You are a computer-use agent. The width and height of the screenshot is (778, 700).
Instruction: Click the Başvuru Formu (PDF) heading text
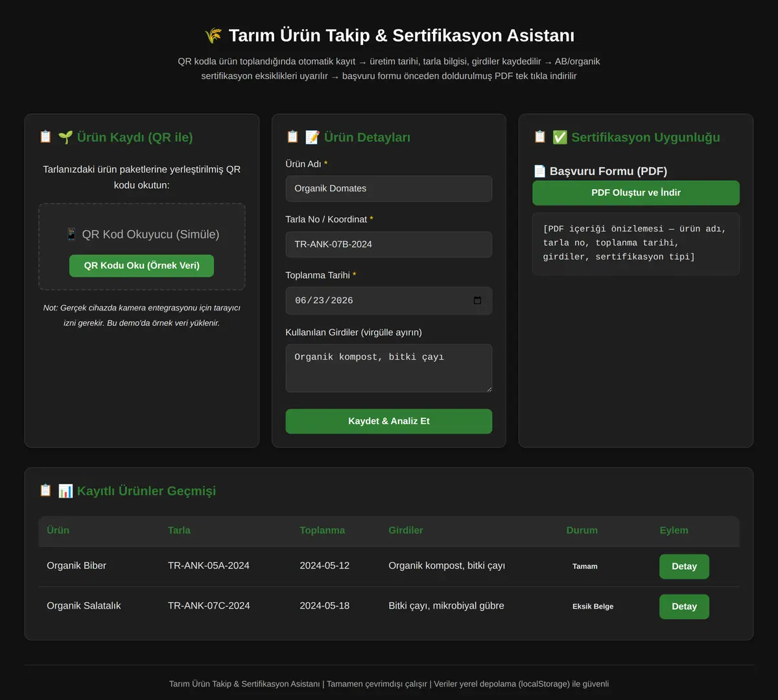[x=608, y=171]
